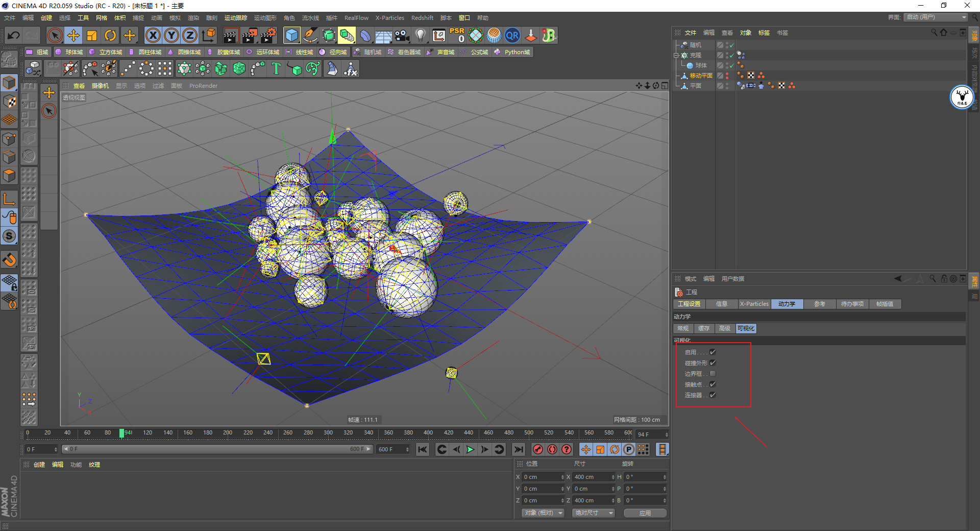Click the green timeline playhead marker

pyautogui.click(x=122, y=433)
